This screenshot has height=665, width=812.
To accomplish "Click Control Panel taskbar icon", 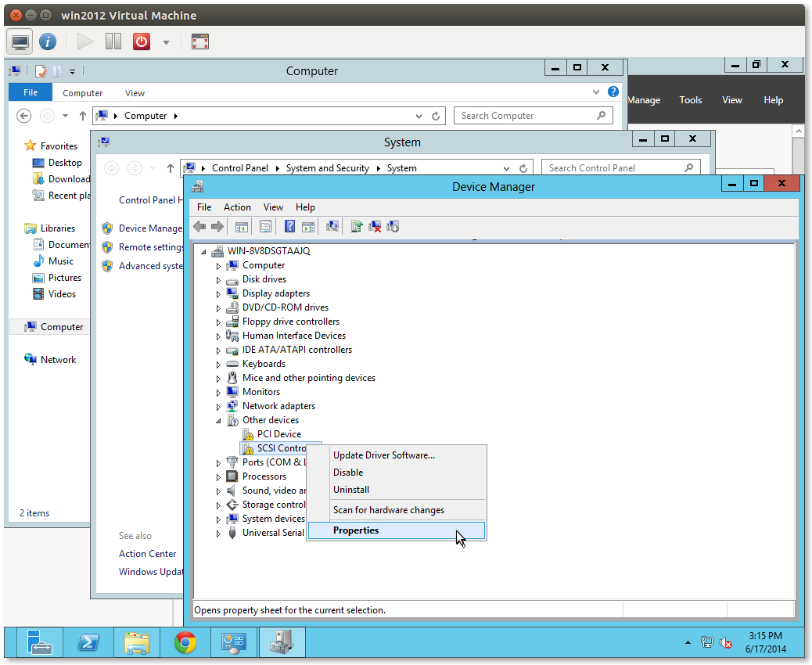I will point(234,642).
